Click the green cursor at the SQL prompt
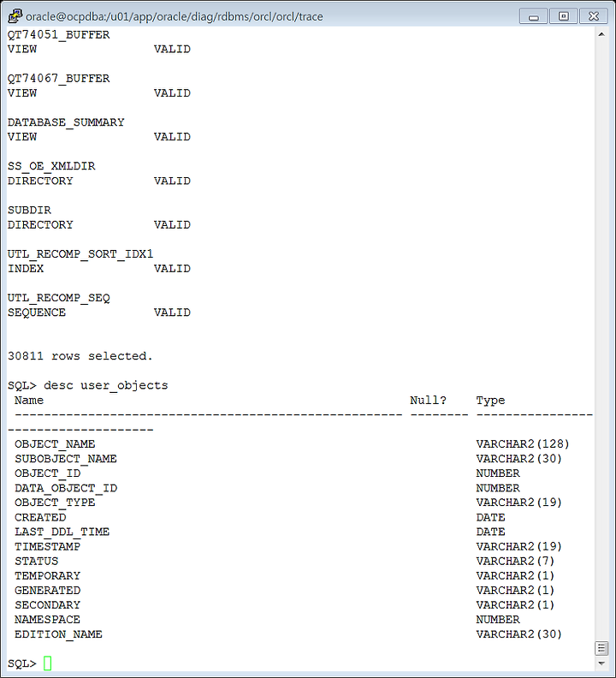Image resolution: width=616 pixels, height=678 pixels. tap(48, 663)
